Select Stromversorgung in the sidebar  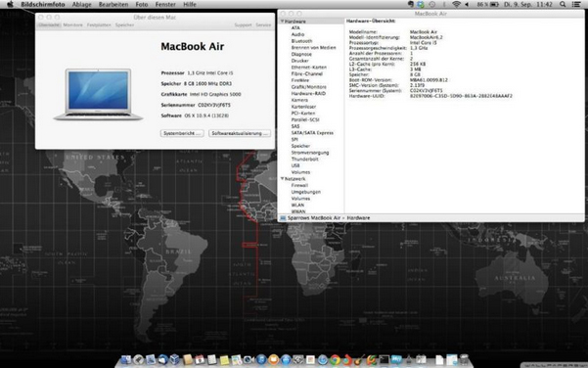(310, 153)
